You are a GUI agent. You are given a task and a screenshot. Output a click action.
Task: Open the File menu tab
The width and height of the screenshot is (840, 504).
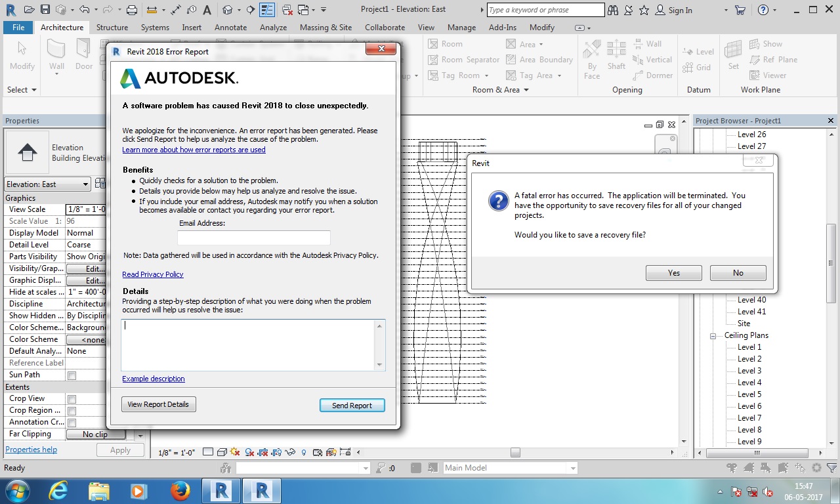(x=18, y=28)
